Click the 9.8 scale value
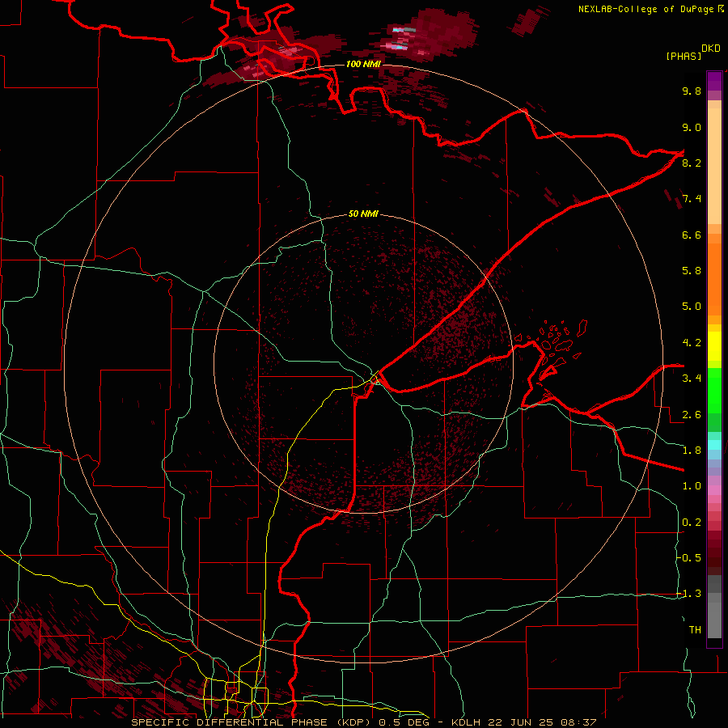Screen dimensions: 728x728 click(x=692, y=91)
